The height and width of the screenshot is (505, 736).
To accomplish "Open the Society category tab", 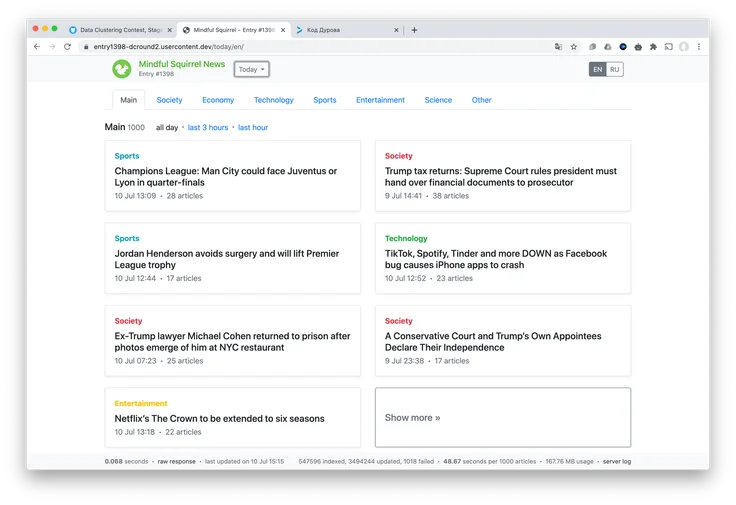I will (169, 100).
